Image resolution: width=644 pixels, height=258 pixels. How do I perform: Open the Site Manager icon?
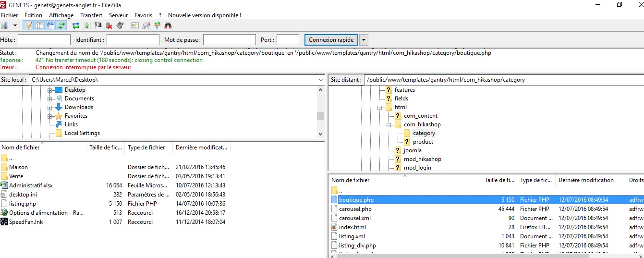(5, 25)
